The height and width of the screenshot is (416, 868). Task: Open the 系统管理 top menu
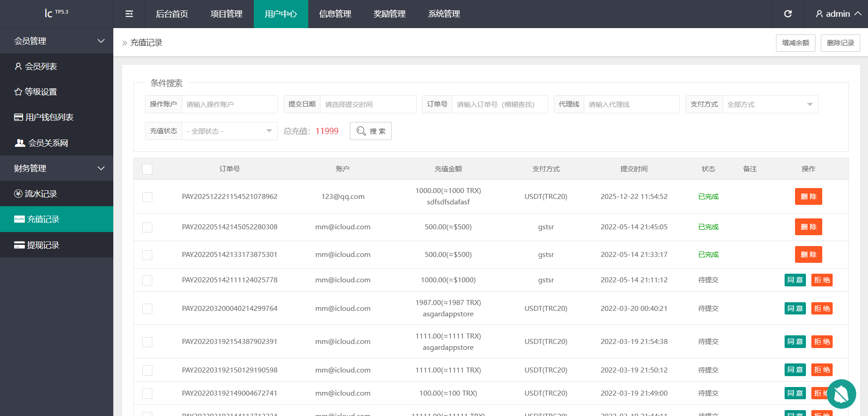click(444, 14)
